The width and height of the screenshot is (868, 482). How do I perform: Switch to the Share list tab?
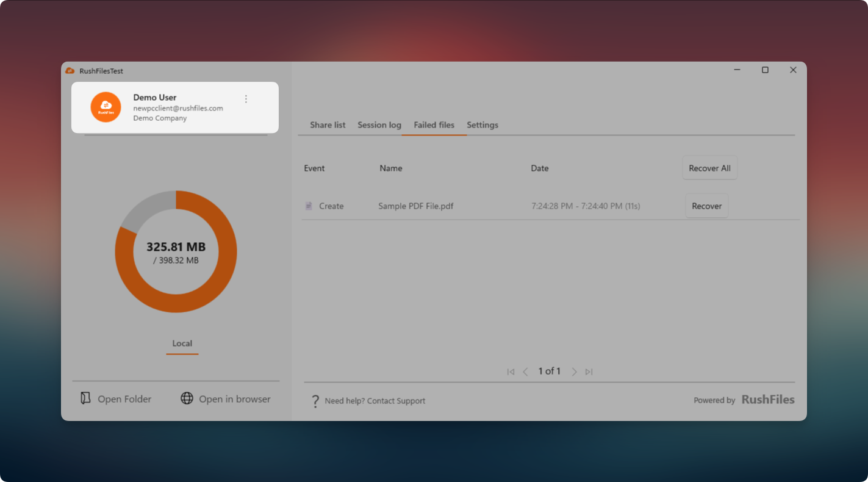[x=328, y=125]
